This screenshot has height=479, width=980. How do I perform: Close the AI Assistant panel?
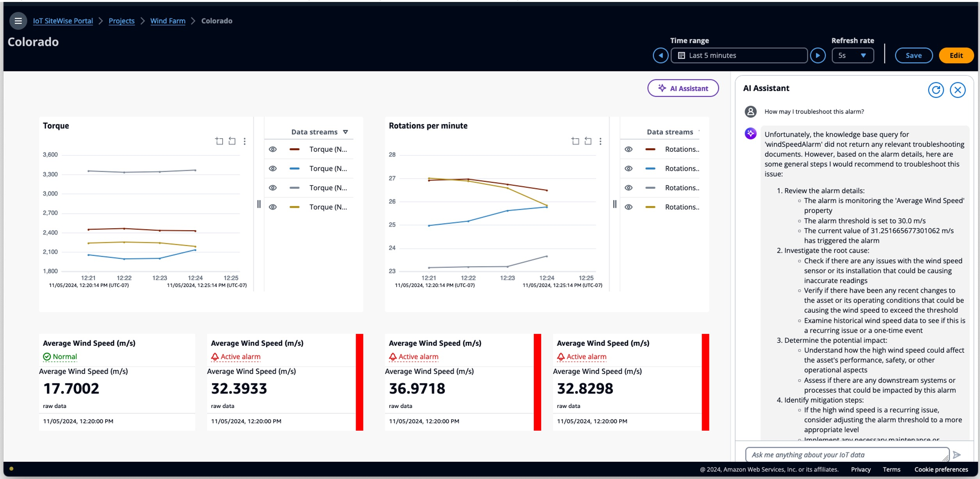pyautogui.click(x=957, y=90)
